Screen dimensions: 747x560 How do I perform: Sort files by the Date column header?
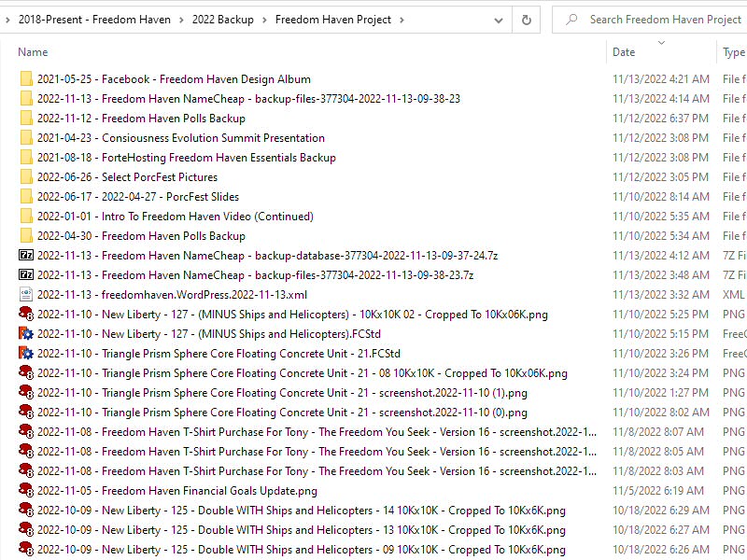624,52
